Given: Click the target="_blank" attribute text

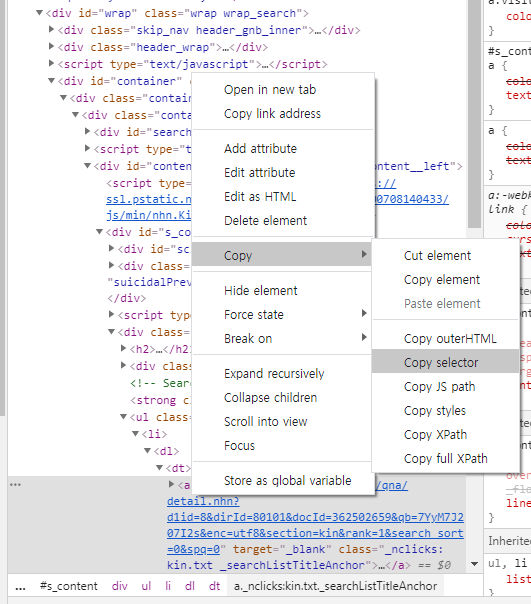Looking at the screenshot, I should (282, 549).
